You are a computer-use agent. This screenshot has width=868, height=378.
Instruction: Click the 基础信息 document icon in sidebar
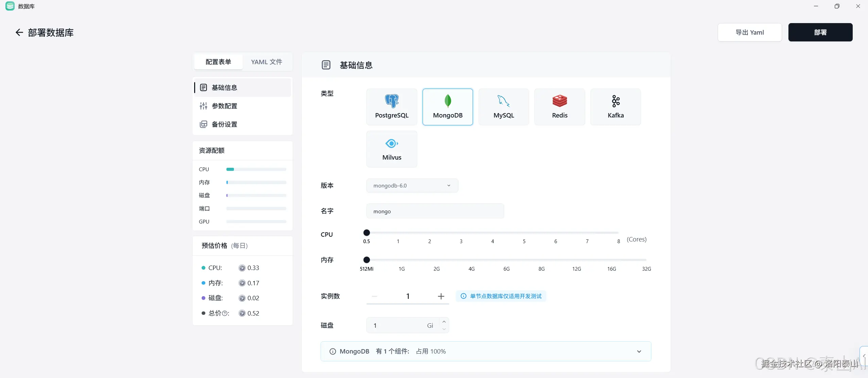[x=203, y=87]
